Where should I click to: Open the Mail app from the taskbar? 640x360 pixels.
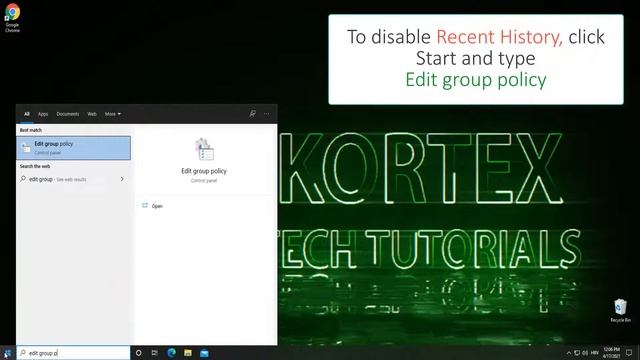(x=204, y=353)
